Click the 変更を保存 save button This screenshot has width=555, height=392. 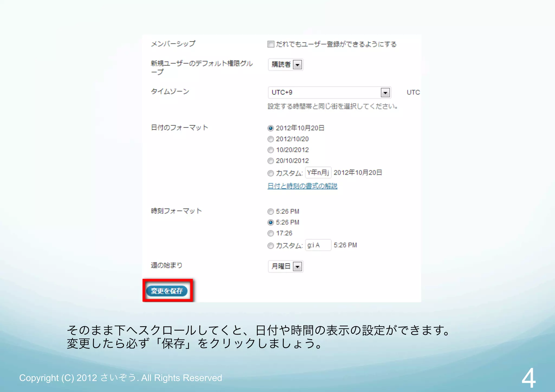tap(167, 291)
